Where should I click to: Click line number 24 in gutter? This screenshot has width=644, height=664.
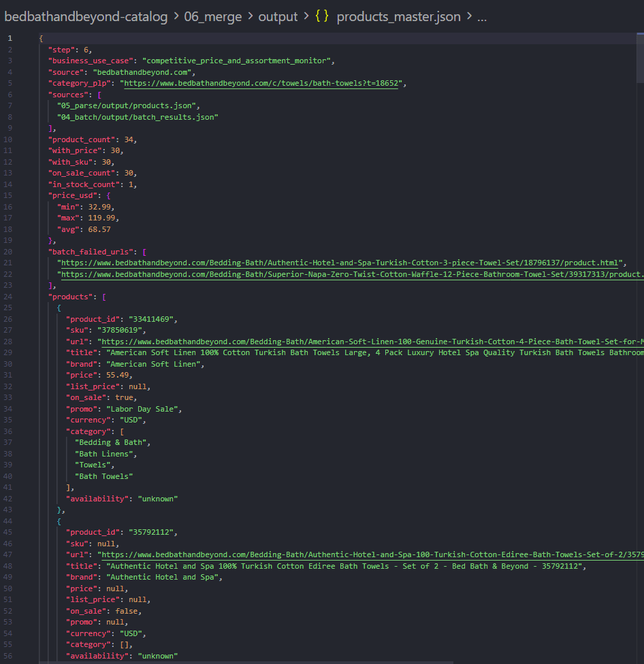pyautogui.click(x=8, y=297)
